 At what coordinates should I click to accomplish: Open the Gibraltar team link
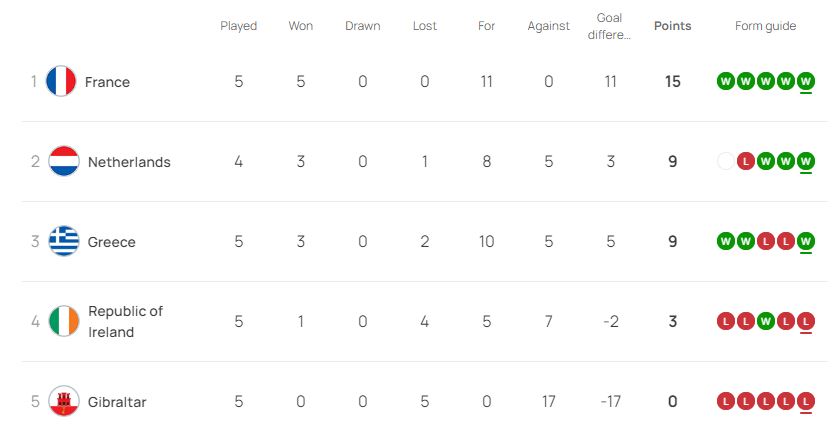117,402
